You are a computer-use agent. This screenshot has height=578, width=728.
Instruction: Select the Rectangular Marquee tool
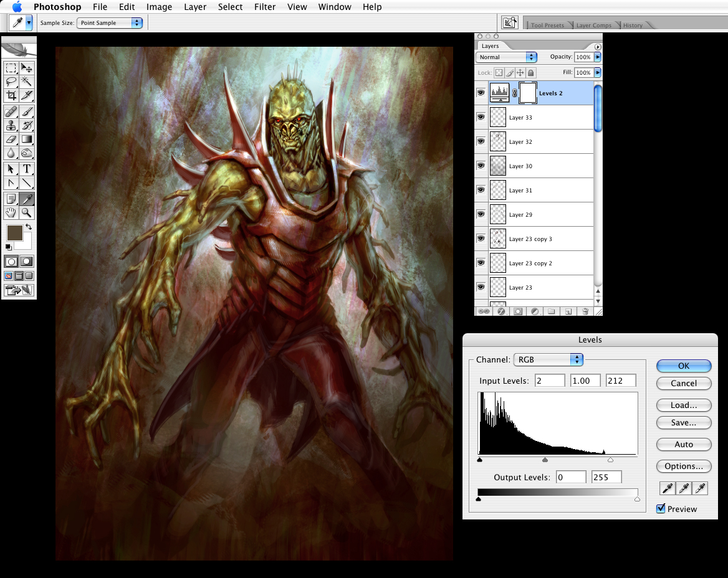pyautogui.click(x=11, y=68)
